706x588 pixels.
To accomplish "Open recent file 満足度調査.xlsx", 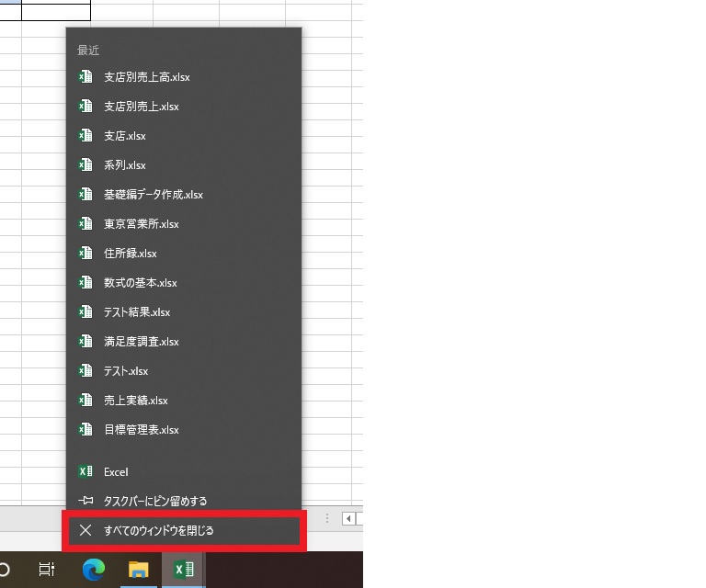I will coord(184,342).
